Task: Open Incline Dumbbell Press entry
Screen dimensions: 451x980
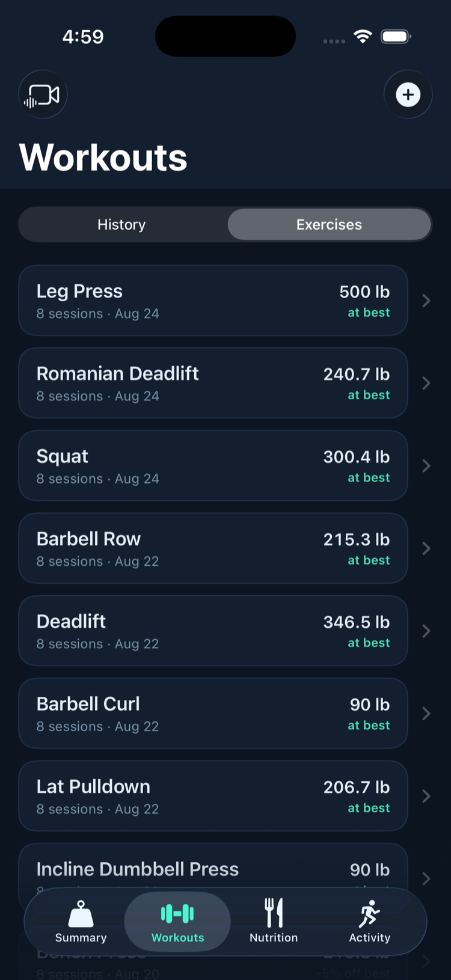Action: (213, 866)
